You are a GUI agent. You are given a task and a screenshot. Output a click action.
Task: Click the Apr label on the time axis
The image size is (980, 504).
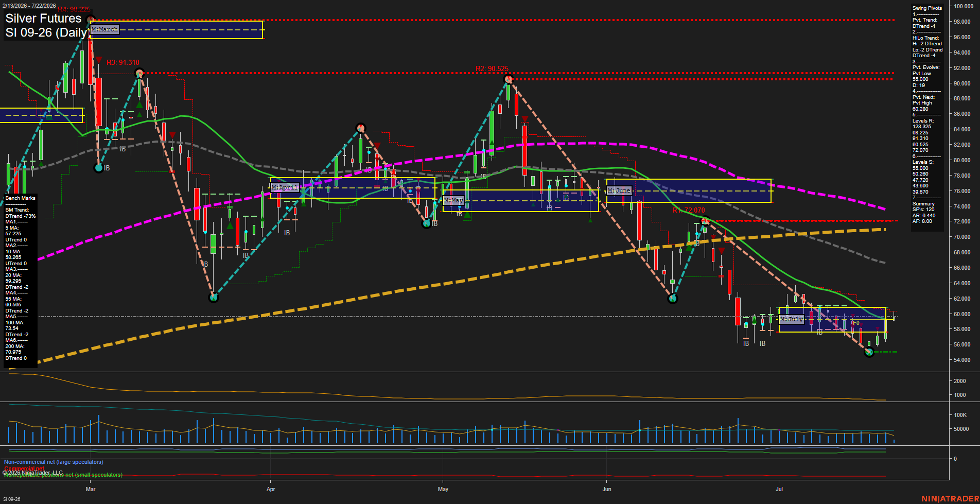271,489
